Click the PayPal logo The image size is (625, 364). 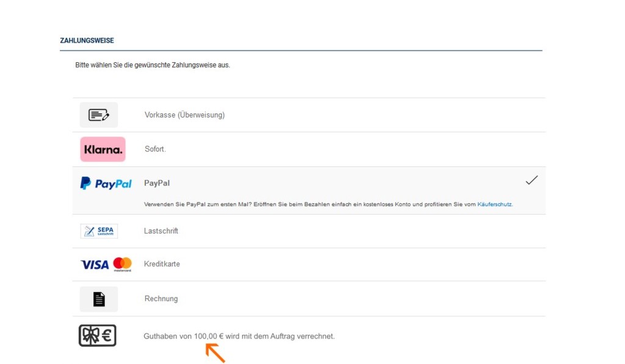point(106,184)
